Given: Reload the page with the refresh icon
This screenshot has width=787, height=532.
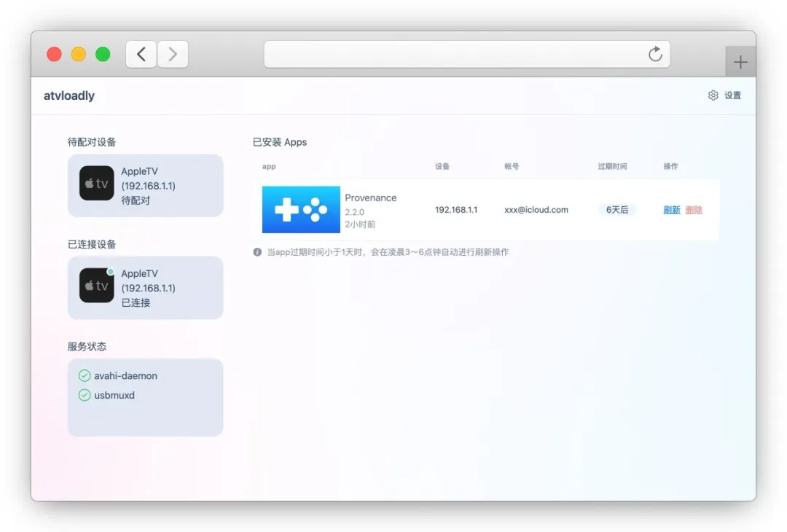Looking at the screenshot, I should [x=655, y=54].
